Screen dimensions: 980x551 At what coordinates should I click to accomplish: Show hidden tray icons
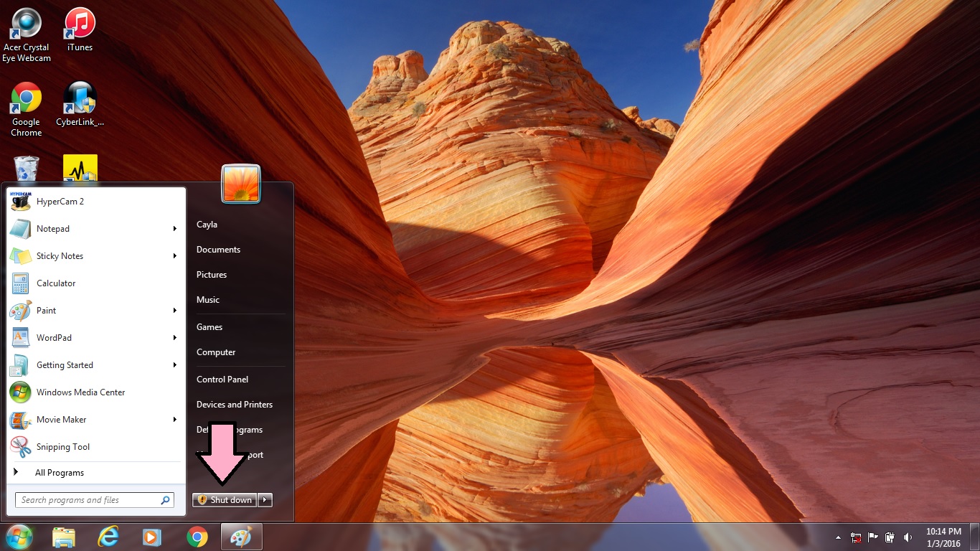pyautogui.click(x=838, y=537)
